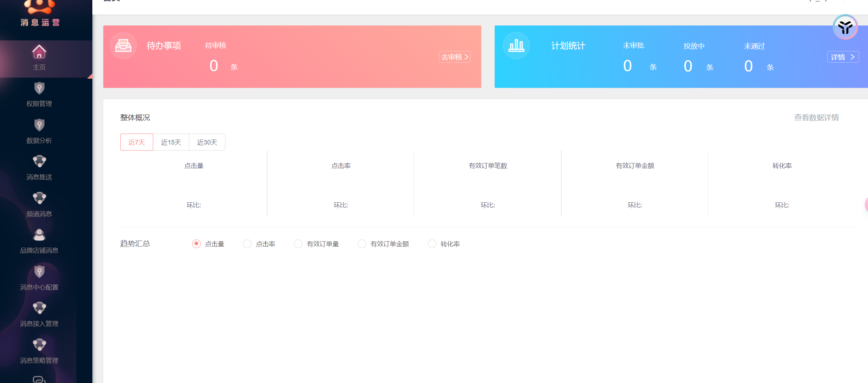This screenshot has width=868, height=383.
Task: Open 消息接入管理 sidebar icon
Action: [39, 308]
